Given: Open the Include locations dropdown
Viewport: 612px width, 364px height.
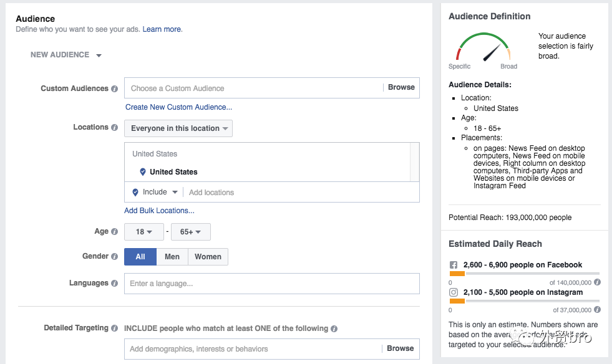Looking at the screenshot, I should coord(155,192).
